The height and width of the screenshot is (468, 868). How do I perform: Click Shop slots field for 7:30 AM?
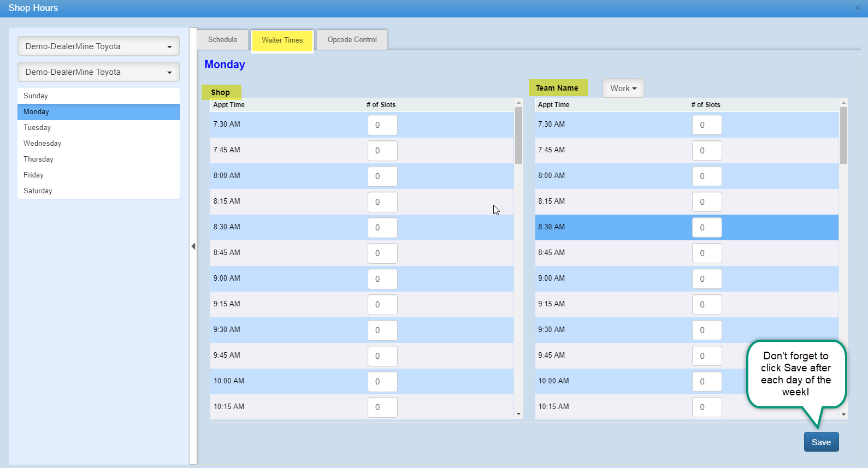[382, 125]
